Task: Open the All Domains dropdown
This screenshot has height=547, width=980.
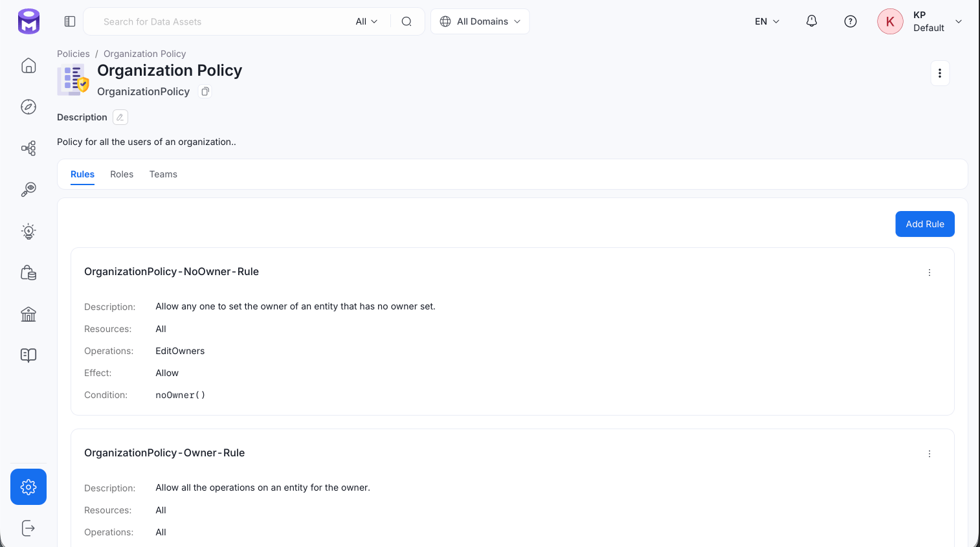Action: tap(480, 21)
